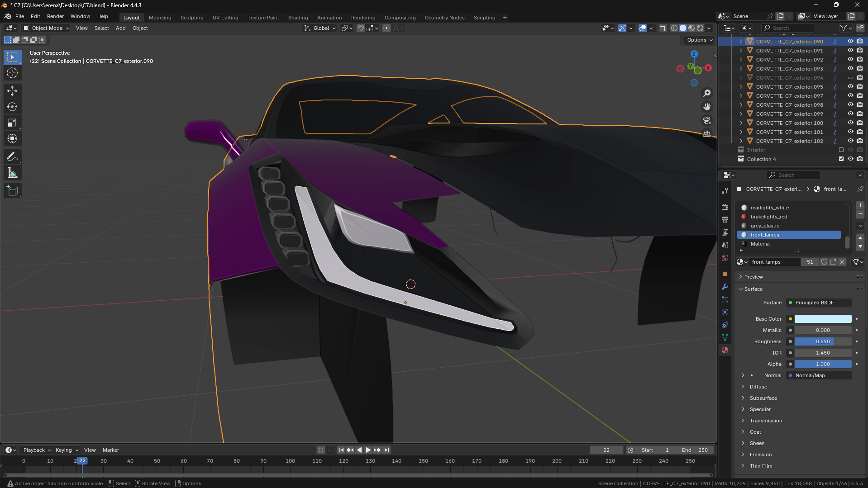Image resolution: width=868 pixels, height=488 pixels.
Task: Activate the Select Box tool
Action: click(x=12, y=57)
